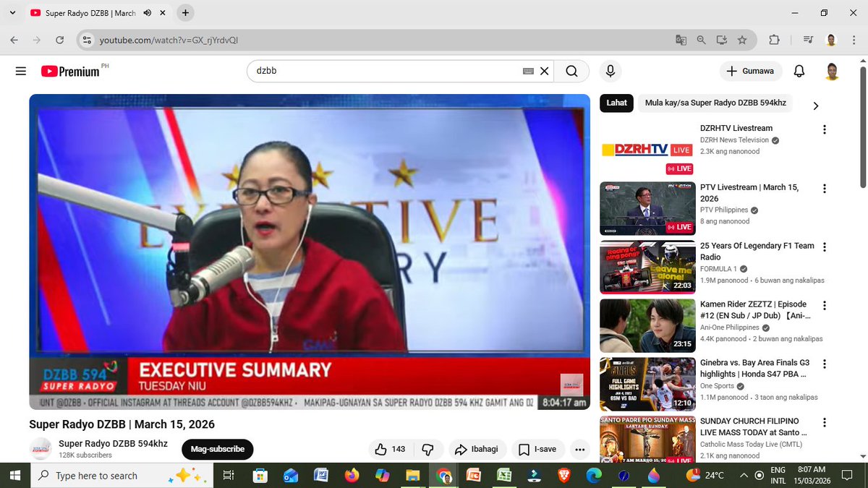Bookmark this tab with star
This screenshot has width=868, height=488.
coord(741,40)
